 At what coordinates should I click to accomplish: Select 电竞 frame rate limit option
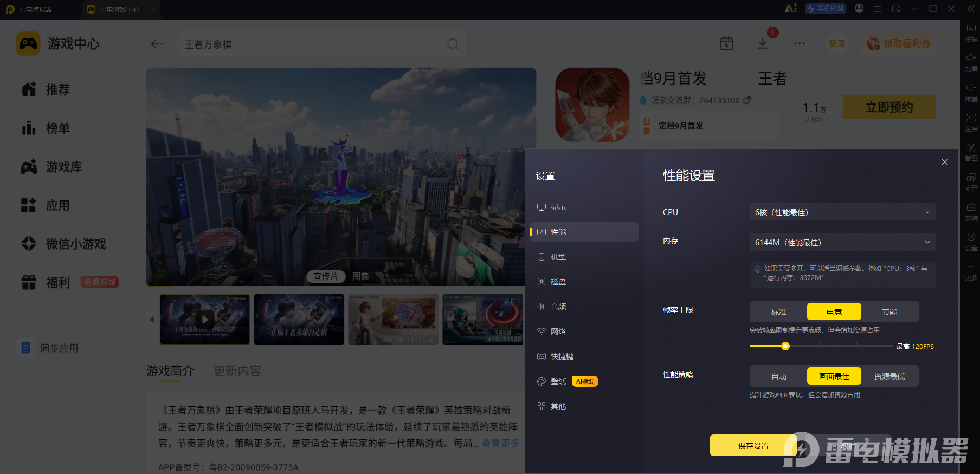[834, 311]
